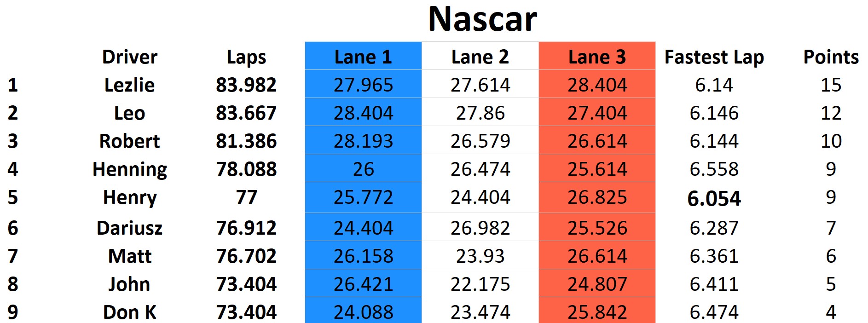This screenshot has width=868, height=323.
Task: Click the Nascar title heading
Action: (482, 19)
